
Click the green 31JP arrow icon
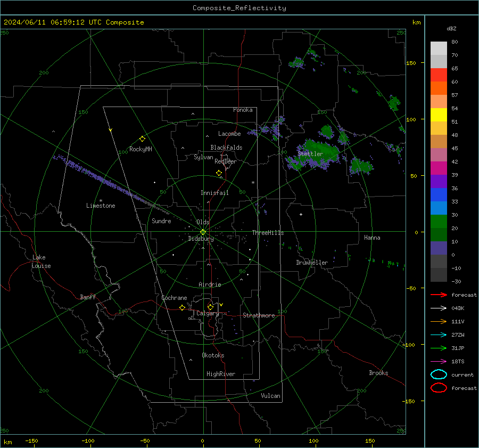click(439, 348)
